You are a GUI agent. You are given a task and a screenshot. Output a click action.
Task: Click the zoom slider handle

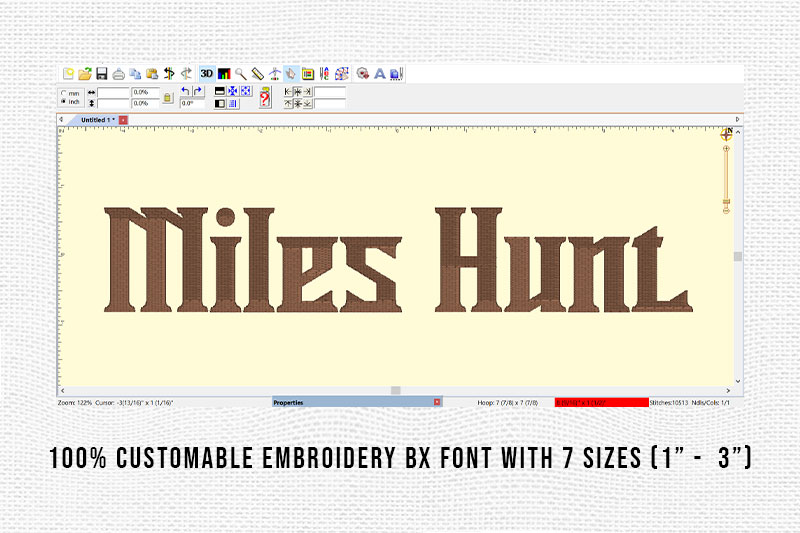click(x=726, y=202)
